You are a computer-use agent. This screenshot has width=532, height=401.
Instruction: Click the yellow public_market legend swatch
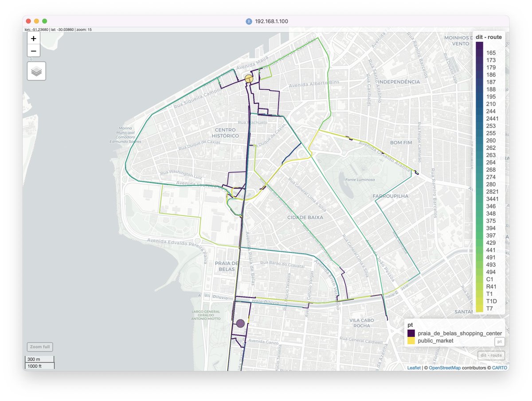click(411, 341)
